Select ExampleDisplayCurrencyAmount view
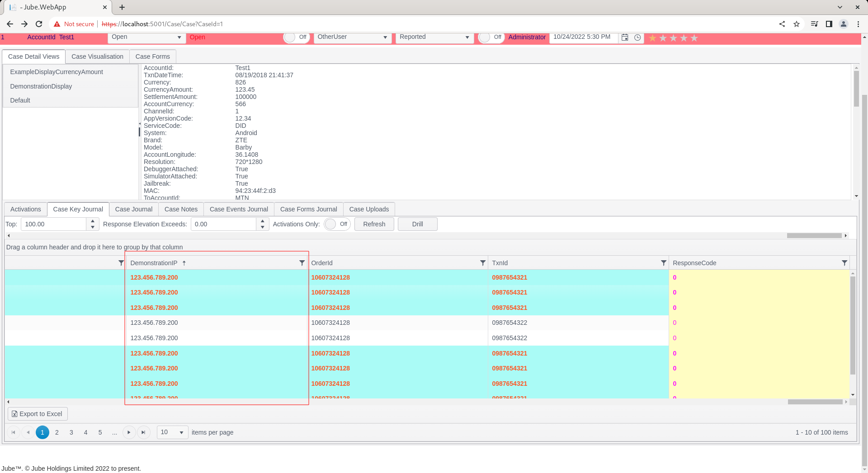 (71, 72)
